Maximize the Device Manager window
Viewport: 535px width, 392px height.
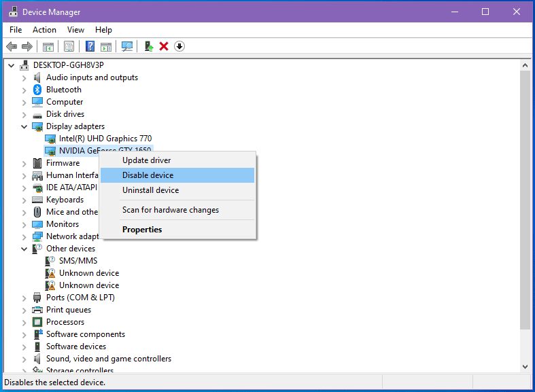(x=485, y=12)
